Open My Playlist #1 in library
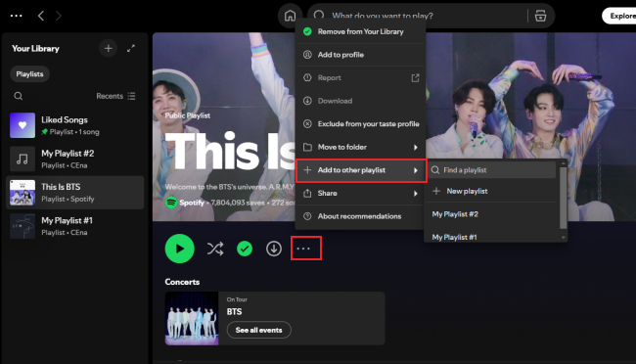Screen dimensions: 636x364 click(x=75, y=226)
